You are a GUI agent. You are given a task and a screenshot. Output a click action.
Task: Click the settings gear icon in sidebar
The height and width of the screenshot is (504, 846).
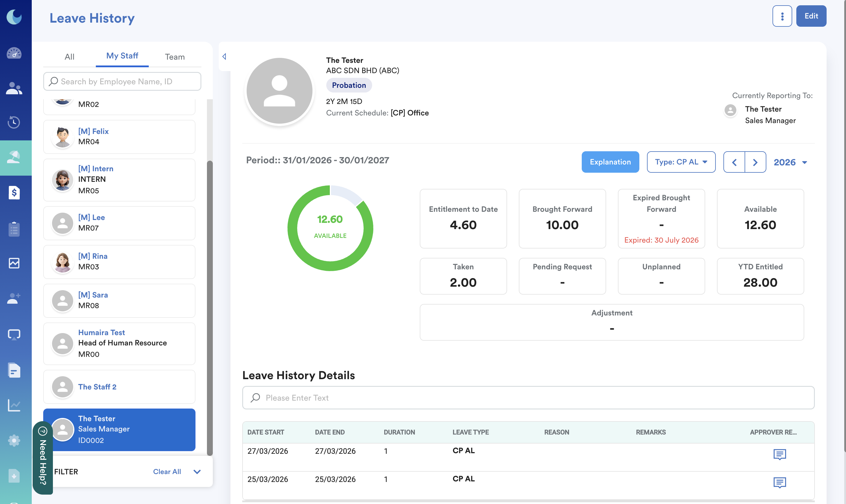[x=14, y=441]
